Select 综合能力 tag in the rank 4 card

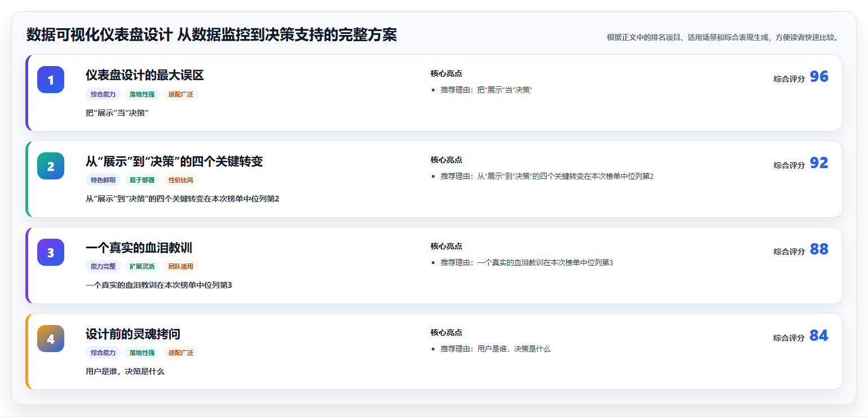coord(103,353)
